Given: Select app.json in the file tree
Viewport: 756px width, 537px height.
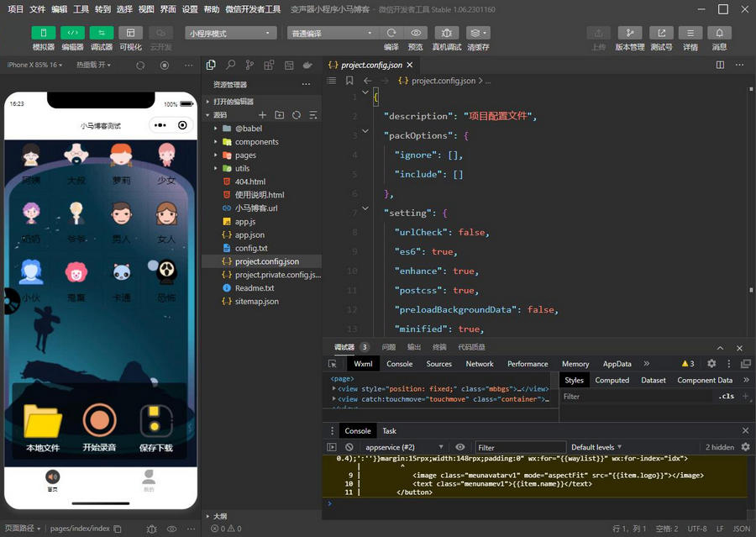Looking at the screenshot, I should tap(249, 235).
